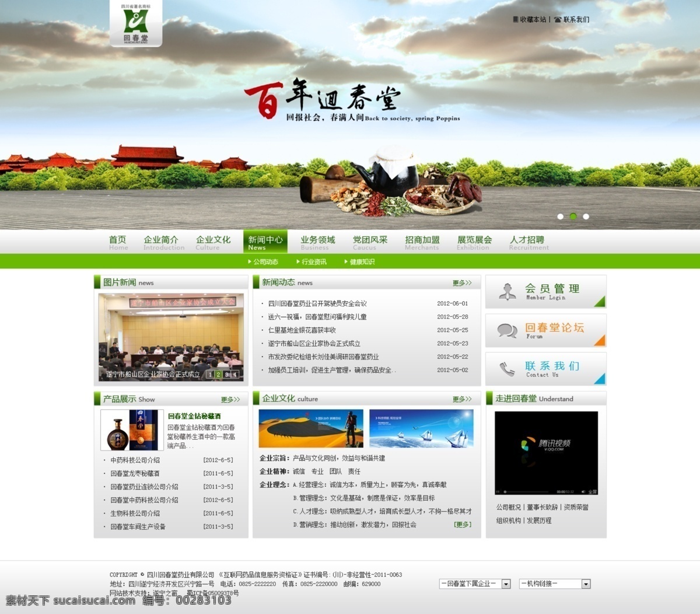
Task: Open news 遂宁市船山区企业家协会正式成立
Action: click(314, 344)
